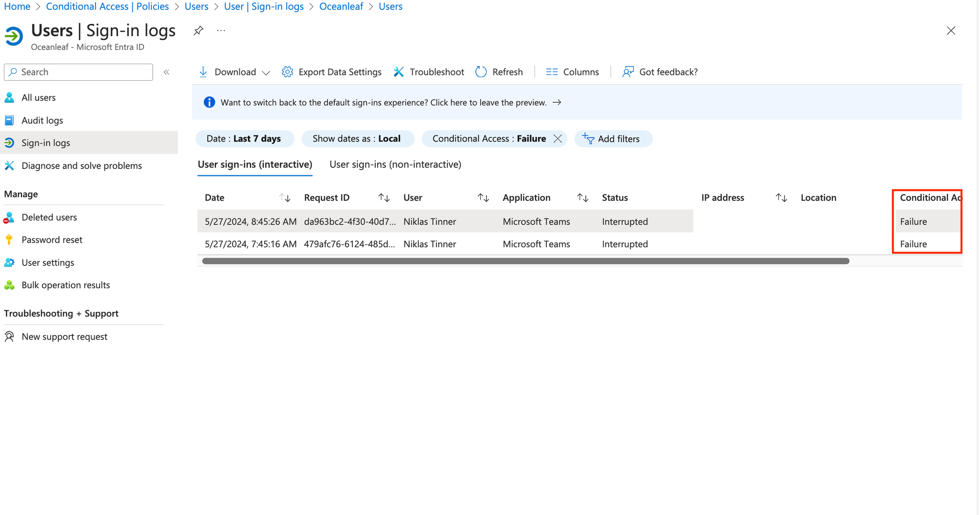
Task: Focus the sidebar Search box
Action: click(x=78, y=72)
